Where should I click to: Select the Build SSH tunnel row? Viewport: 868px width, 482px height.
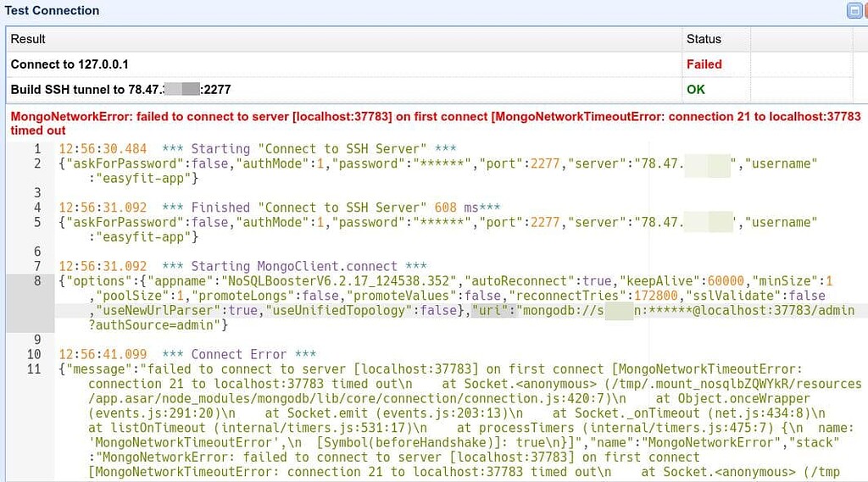pos(120,90)
